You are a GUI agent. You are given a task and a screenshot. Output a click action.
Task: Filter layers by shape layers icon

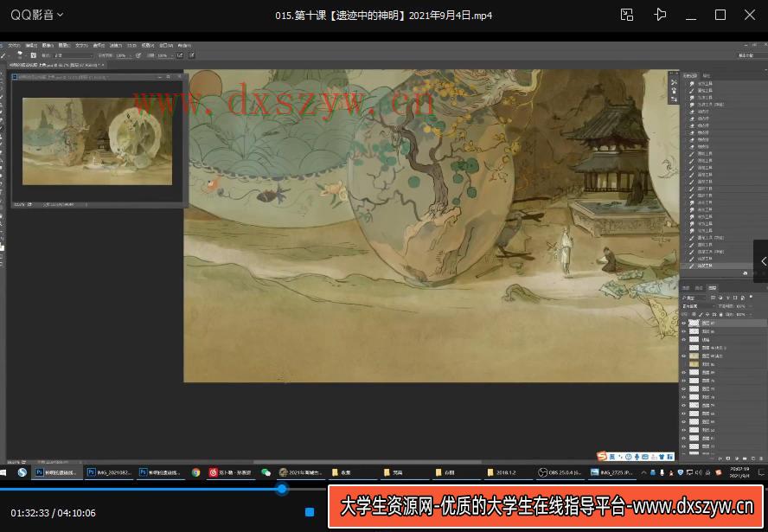(735, 298)
